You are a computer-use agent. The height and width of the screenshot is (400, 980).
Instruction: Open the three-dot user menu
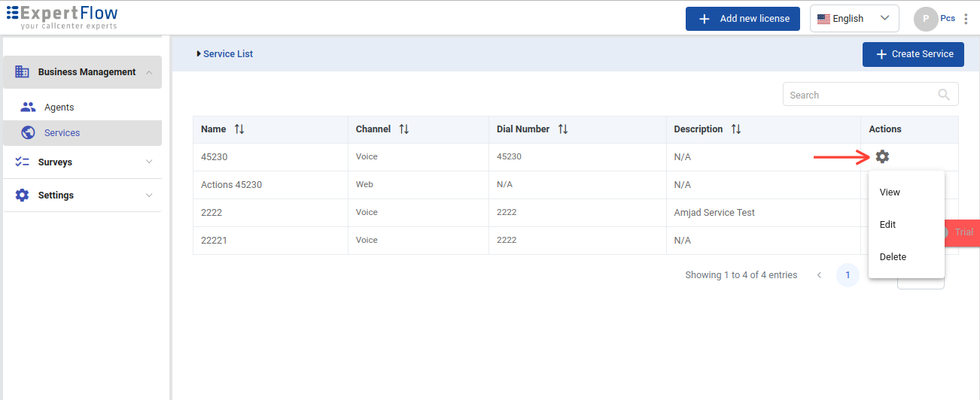[966, 19]
